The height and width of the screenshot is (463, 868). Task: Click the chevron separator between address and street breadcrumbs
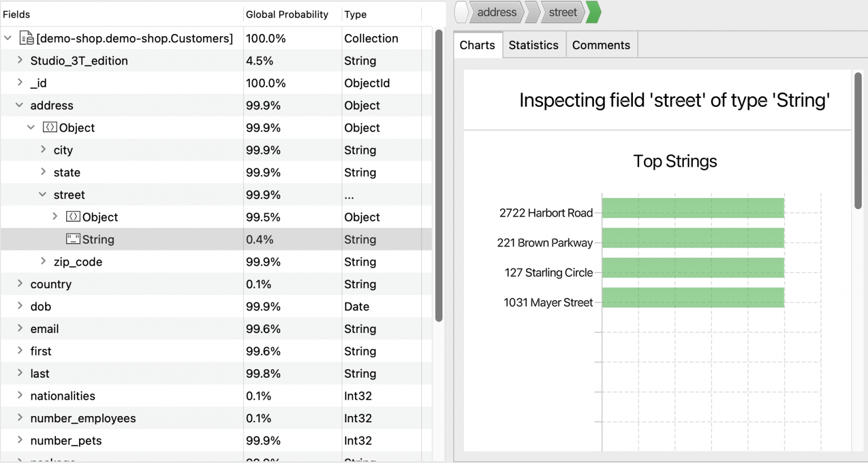click(x=532, y=12)
